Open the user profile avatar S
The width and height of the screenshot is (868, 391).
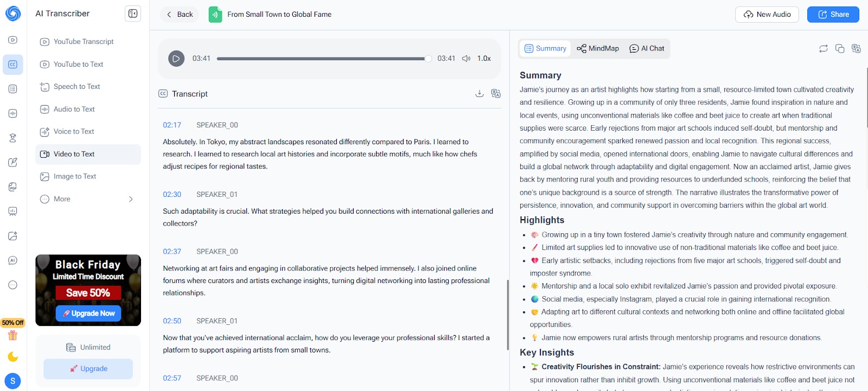point(13,381)
